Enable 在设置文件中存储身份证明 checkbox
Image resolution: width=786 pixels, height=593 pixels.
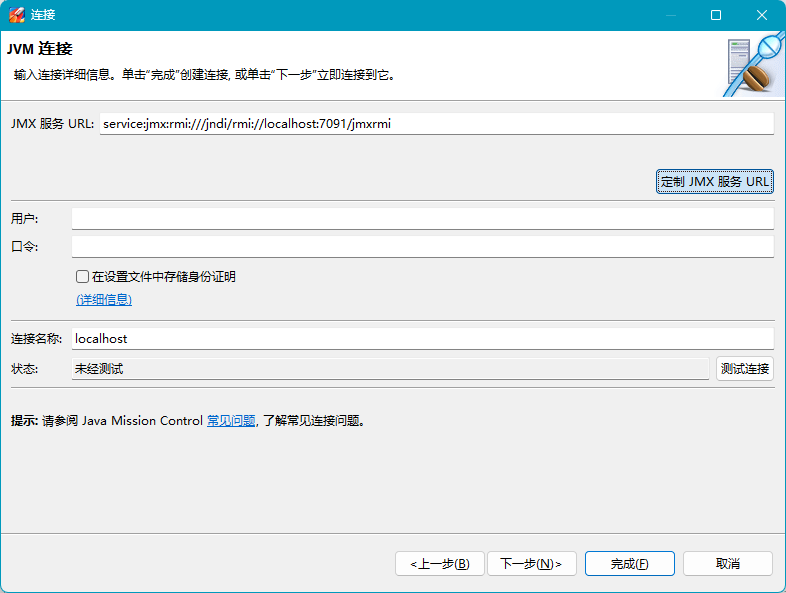83,277
